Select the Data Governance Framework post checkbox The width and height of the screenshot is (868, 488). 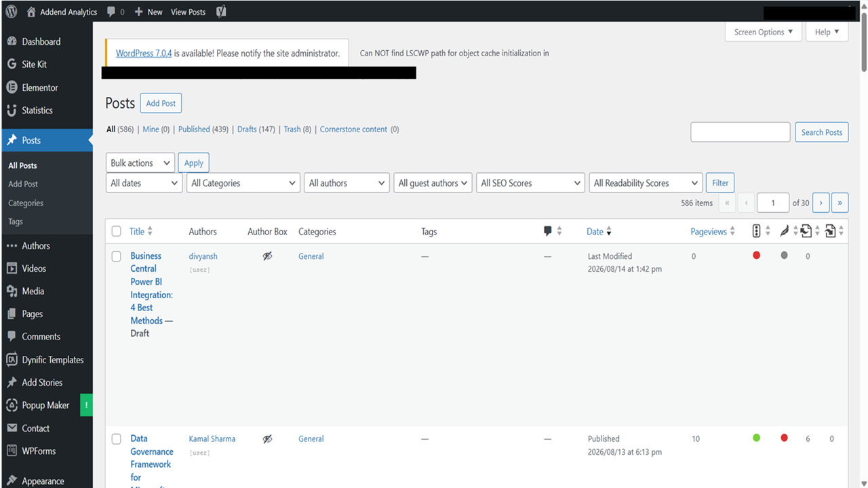(117, 439)
